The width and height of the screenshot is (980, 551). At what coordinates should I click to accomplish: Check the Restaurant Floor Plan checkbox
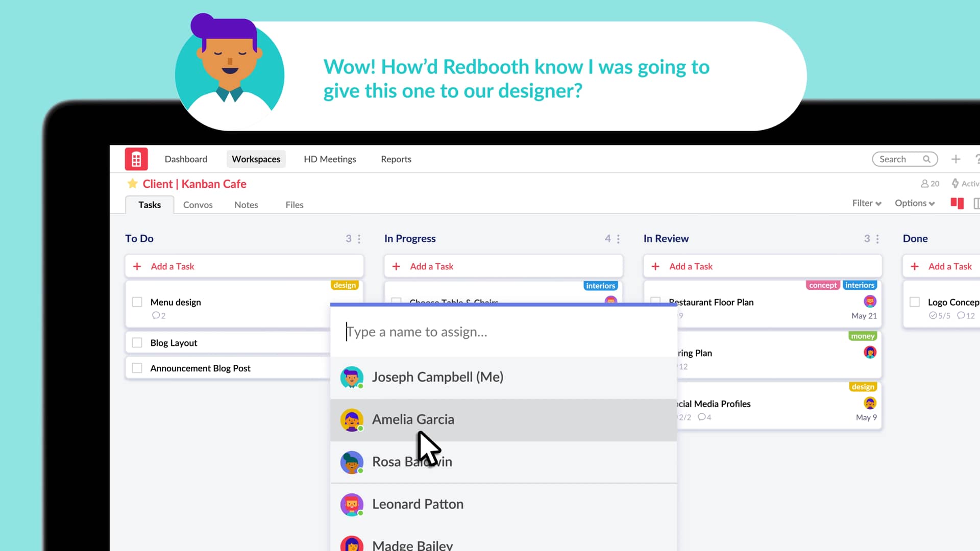coord(655,301)
